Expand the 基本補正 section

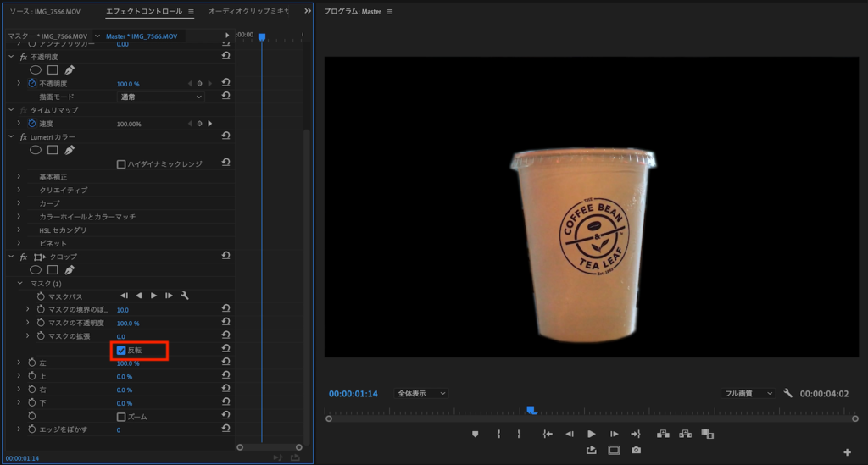(19, 177)
